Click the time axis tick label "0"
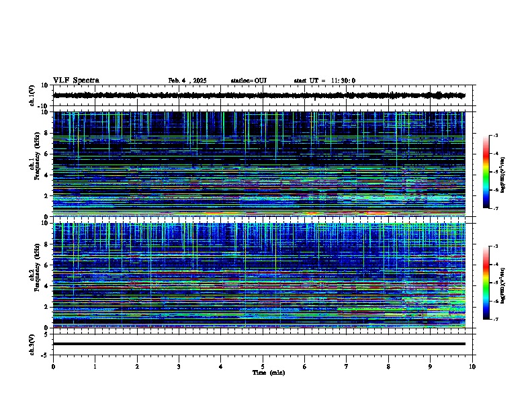532x411 pixels. coord(53,367)
